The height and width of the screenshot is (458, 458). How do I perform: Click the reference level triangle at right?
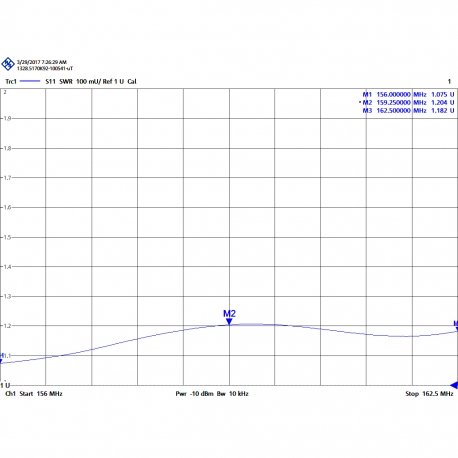[454, 385]
